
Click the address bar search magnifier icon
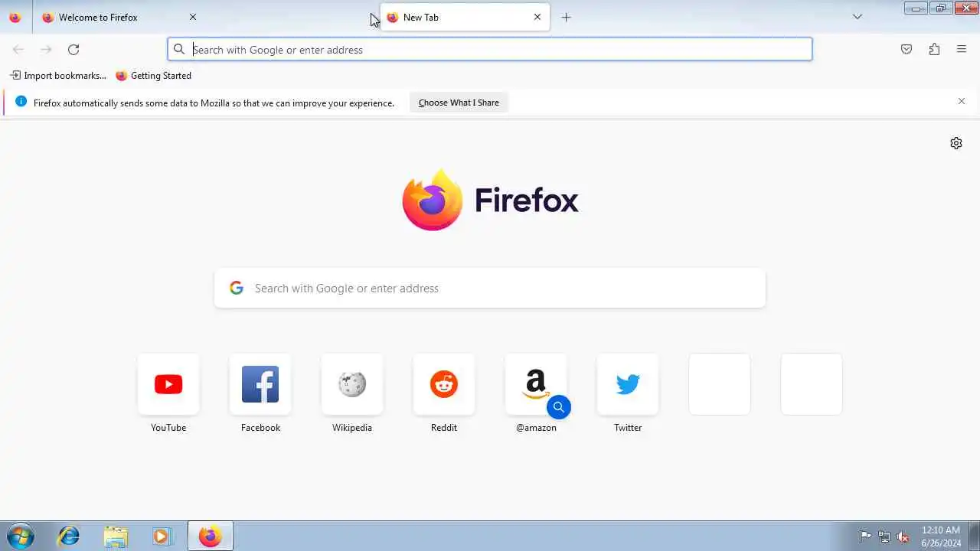pyautogui.click(x=179, y=50)
